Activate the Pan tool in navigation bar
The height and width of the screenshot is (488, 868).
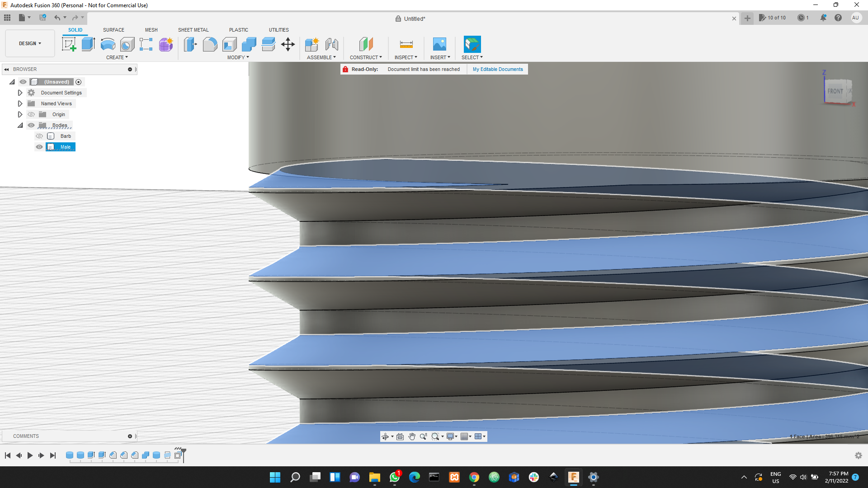coord(412,436)
